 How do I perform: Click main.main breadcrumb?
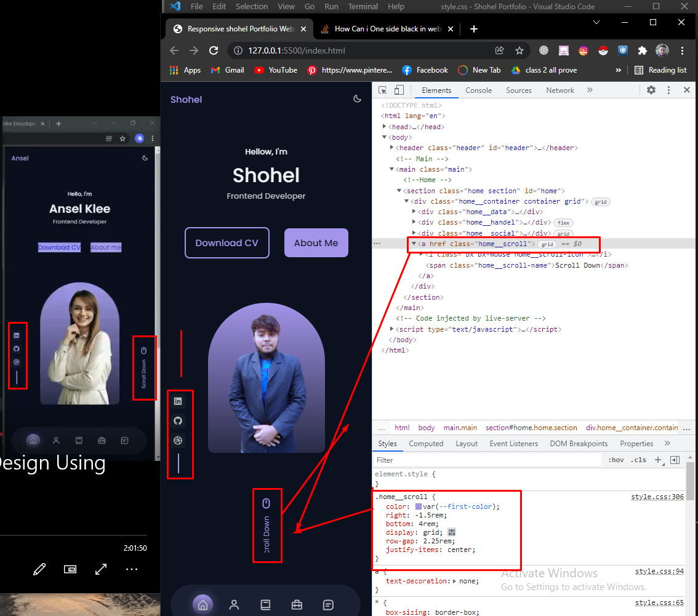point(460,428)
